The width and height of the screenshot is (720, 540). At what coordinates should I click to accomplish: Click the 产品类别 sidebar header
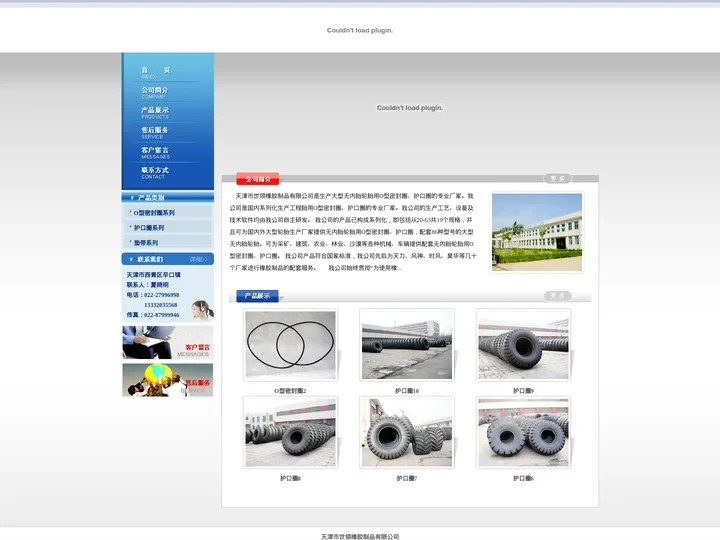pyautogui.click(x=152, y=197)
